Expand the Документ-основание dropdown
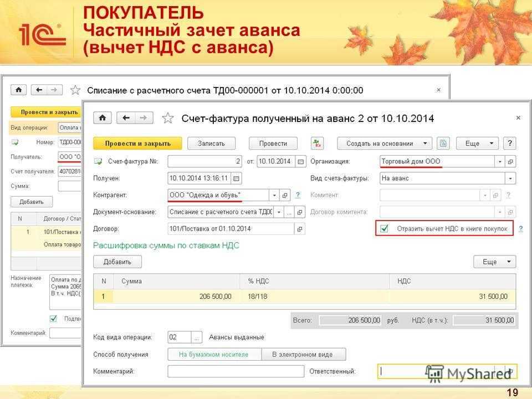 [279, 212]
